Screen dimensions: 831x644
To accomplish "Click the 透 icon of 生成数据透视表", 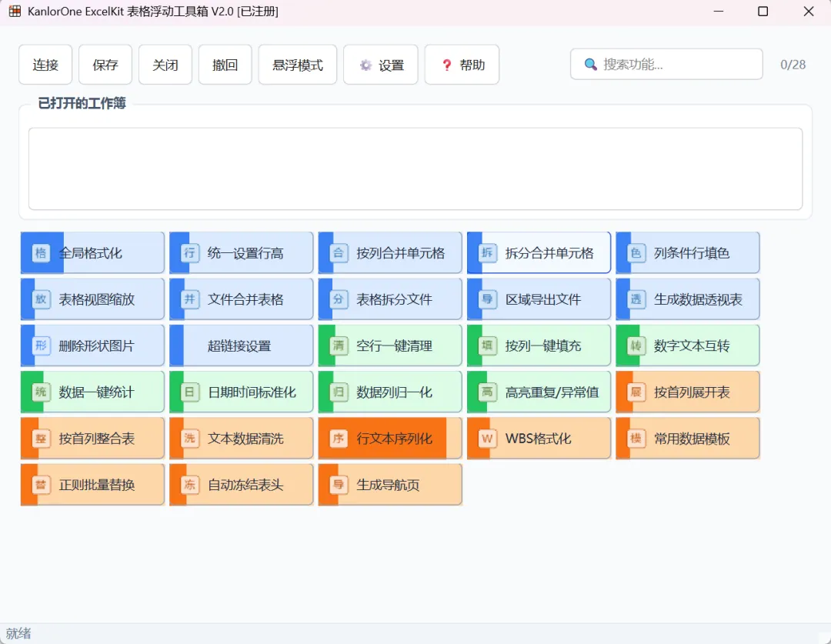I will tap(636, 299).
